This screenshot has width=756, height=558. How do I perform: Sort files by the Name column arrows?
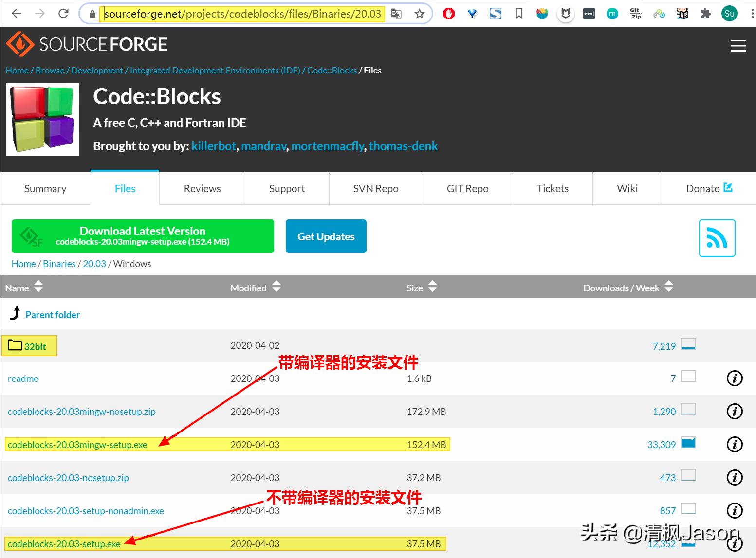[38, 287]
